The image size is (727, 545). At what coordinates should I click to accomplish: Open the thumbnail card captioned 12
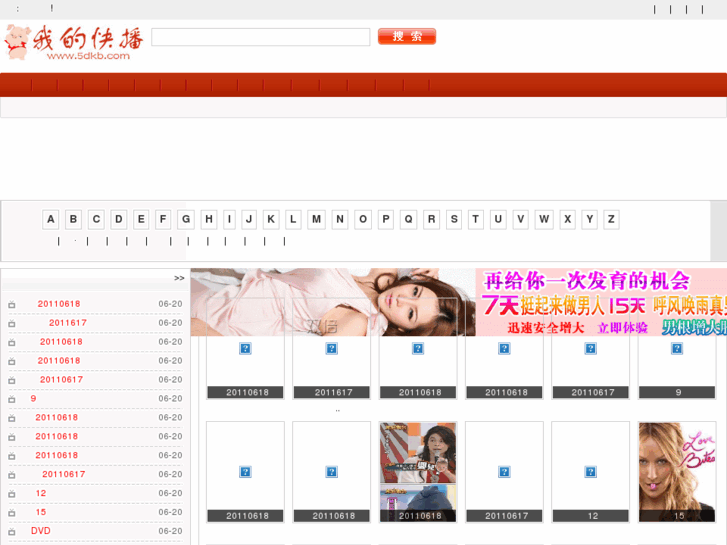click(590, 472)
